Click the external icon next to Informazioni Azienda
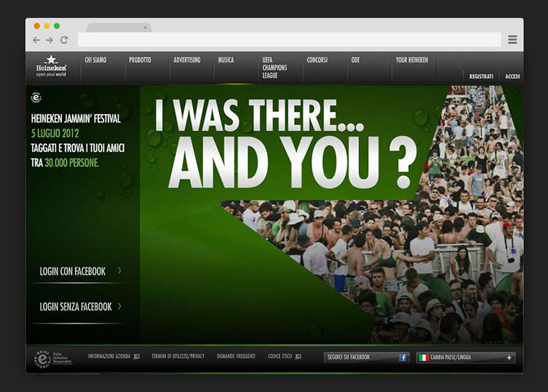The width and height of the screenshot is (548, 392). coord(136,356)
